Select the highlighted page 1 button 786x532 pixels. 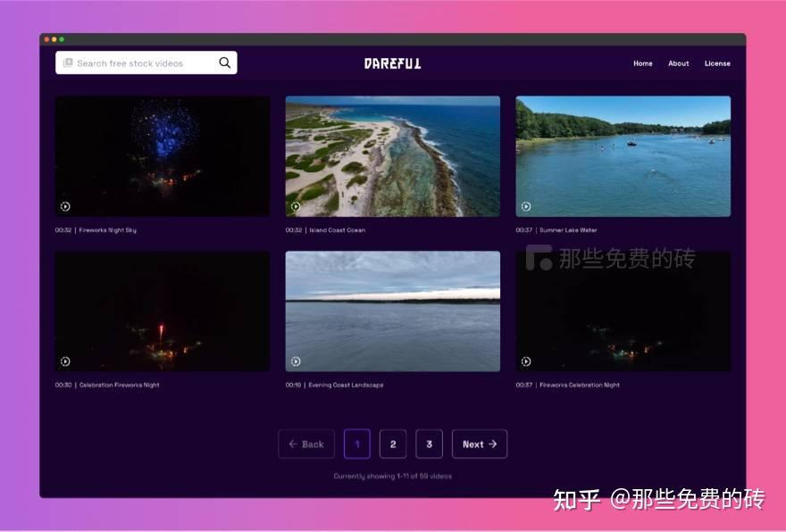(x=357, y=444)
